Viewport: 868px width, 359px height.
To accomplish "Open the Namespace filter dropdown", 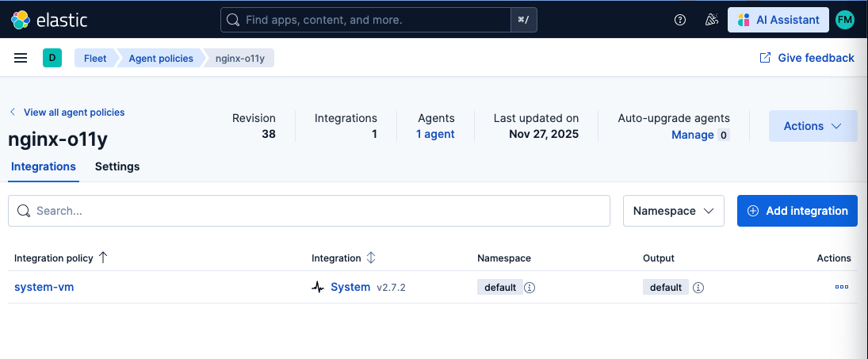I will click(673, 211).
